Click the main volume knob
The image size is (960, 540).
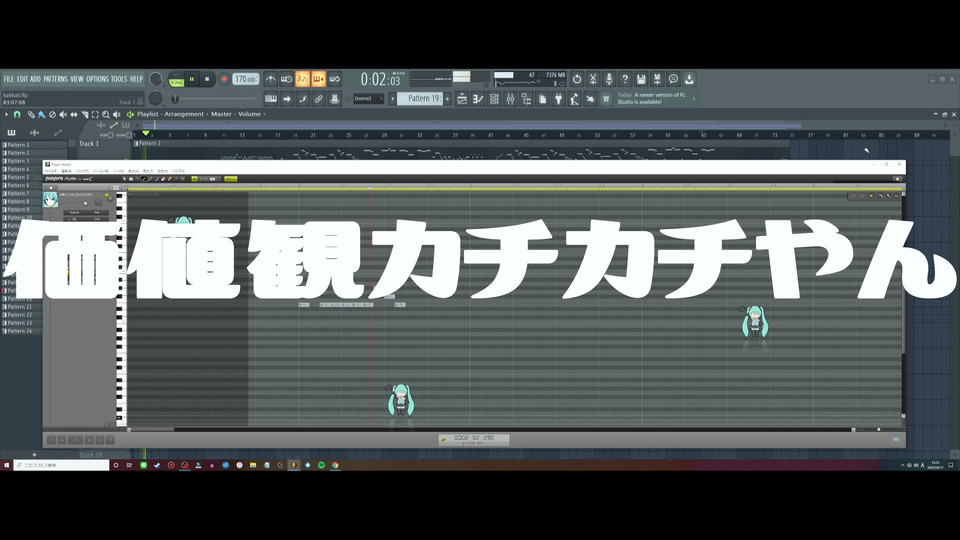tap(156, 79)
